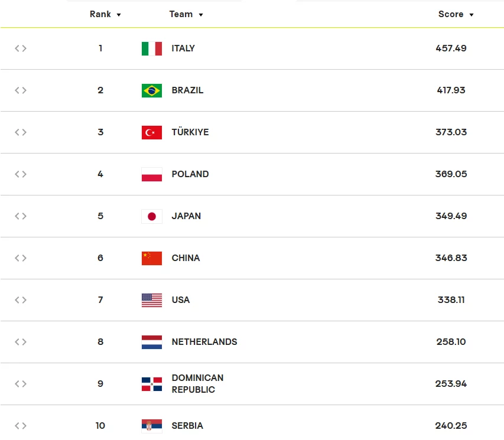Viewport: 504px width, 440px height.
Task: Open the BRAZIL team name link
Action: pos(187,90)
